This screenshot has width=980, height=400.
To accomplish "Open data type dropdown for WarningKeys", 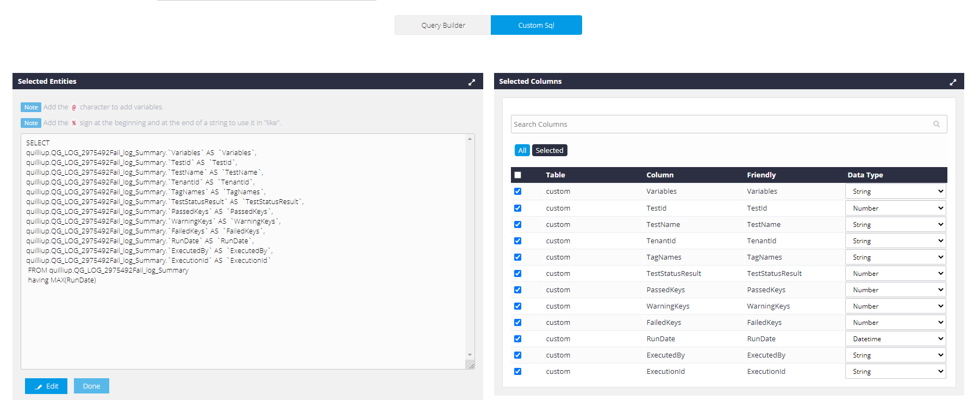I will [895, 306].
